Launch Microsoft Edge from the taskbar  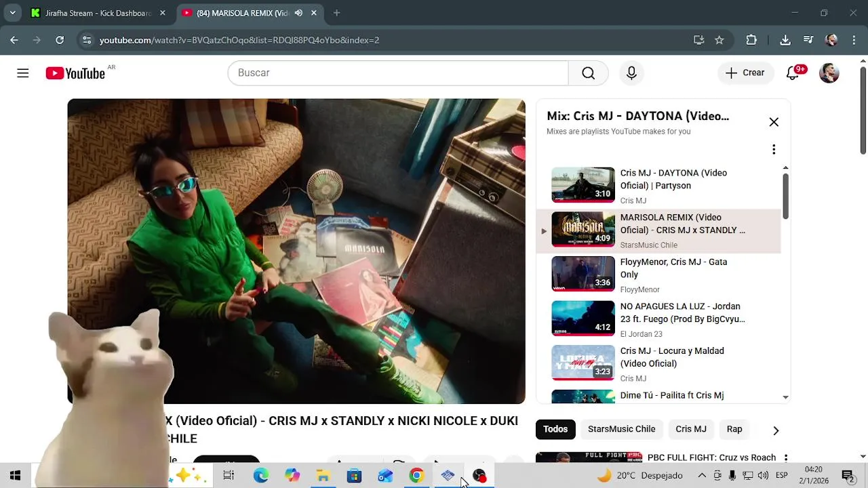pyautogui.click(x=260, y=476)
